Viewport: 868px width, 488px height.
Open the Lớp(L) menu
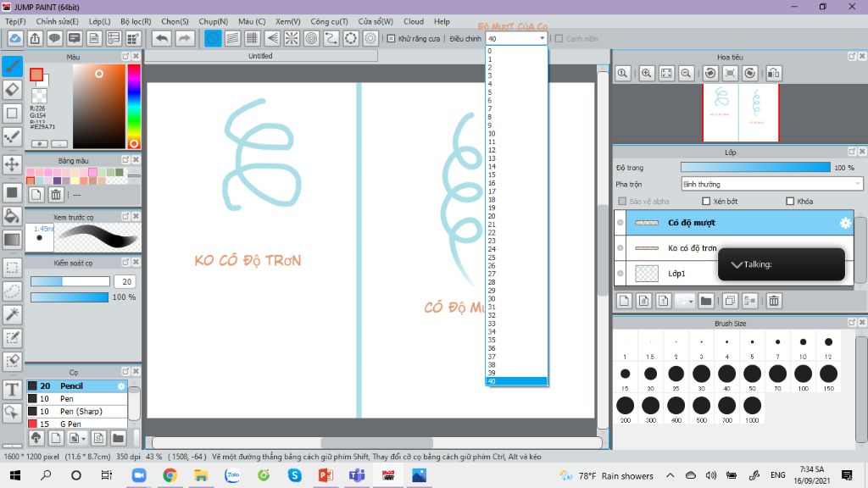coord(100,21)
